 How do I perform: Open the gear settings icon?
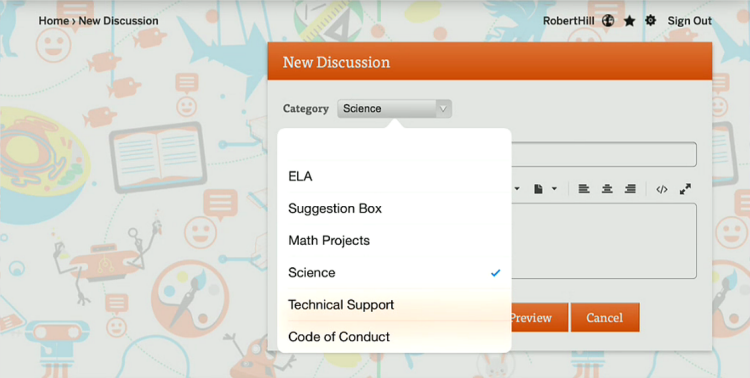pyautogui.click(x=651, y=21)
